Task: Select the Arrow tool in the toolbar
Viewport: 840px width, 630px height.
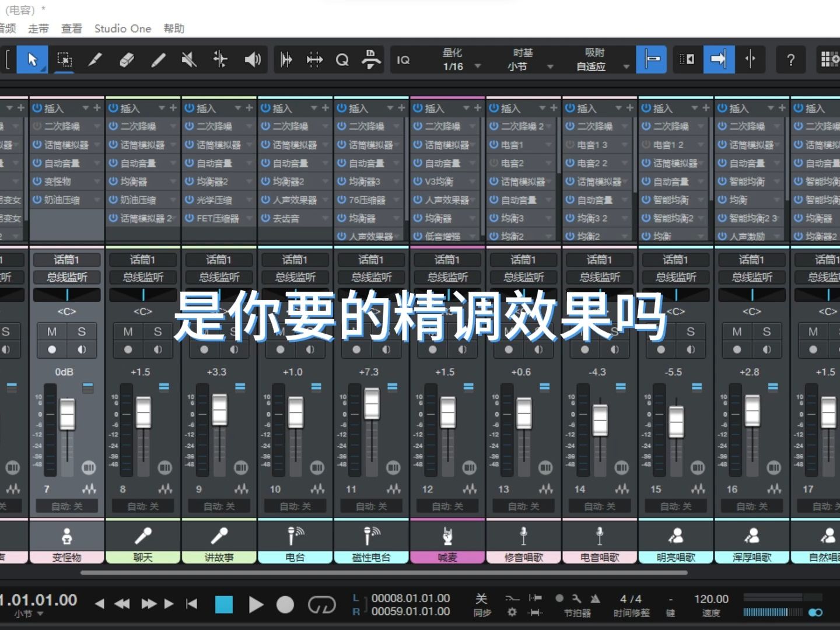Action: pos(32,60)
